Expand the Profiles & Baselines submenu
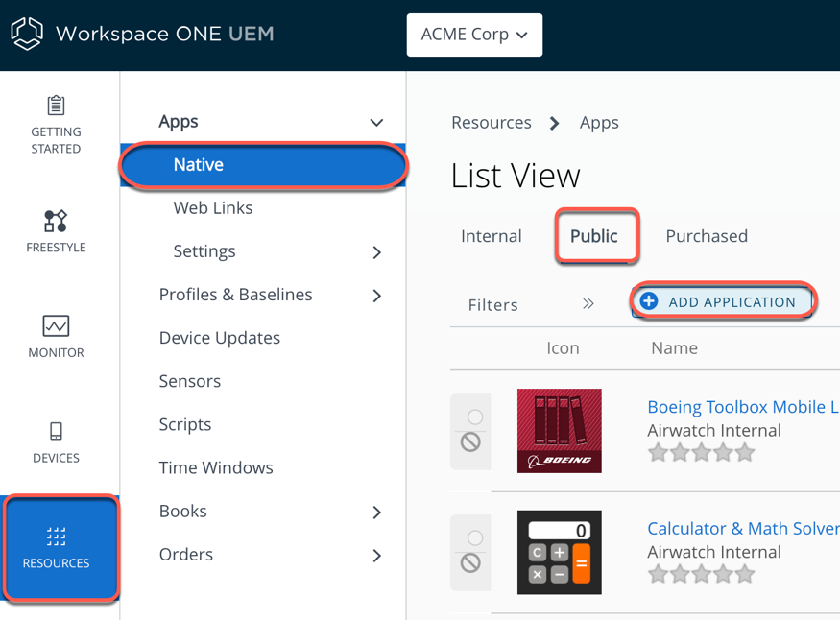 [376, 296]
